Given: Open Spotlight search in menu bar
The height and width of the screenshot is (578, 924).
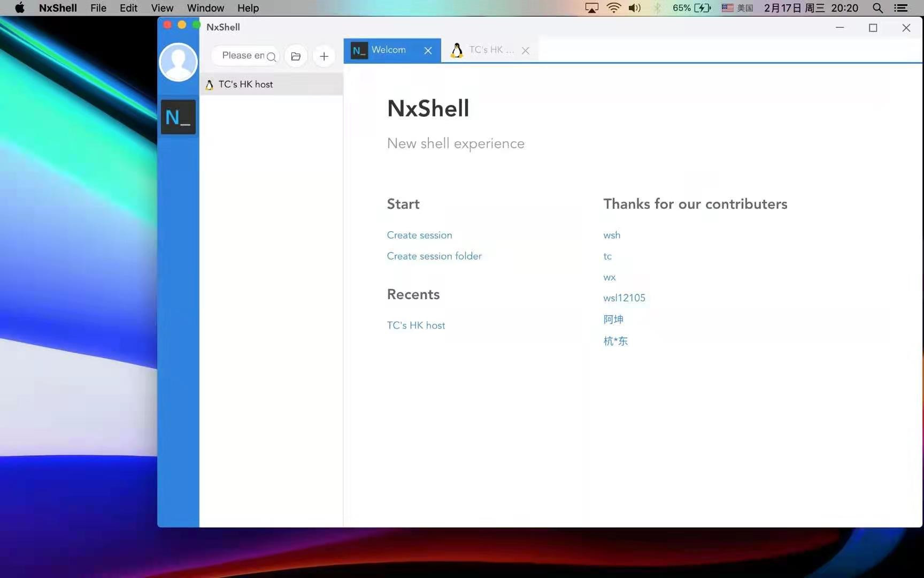Looking at the screenshot, I should point(877,8).
